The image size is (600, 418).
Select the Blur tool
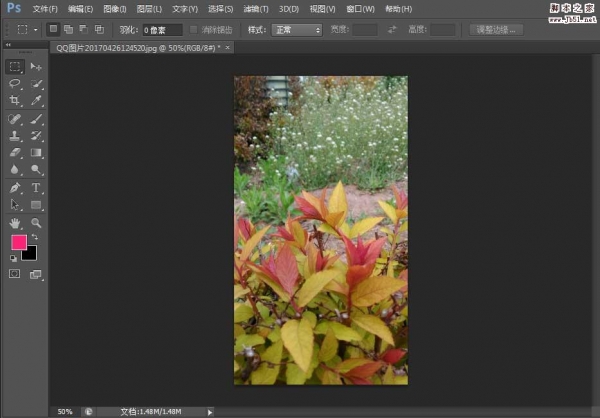click(x=15, y=170)
